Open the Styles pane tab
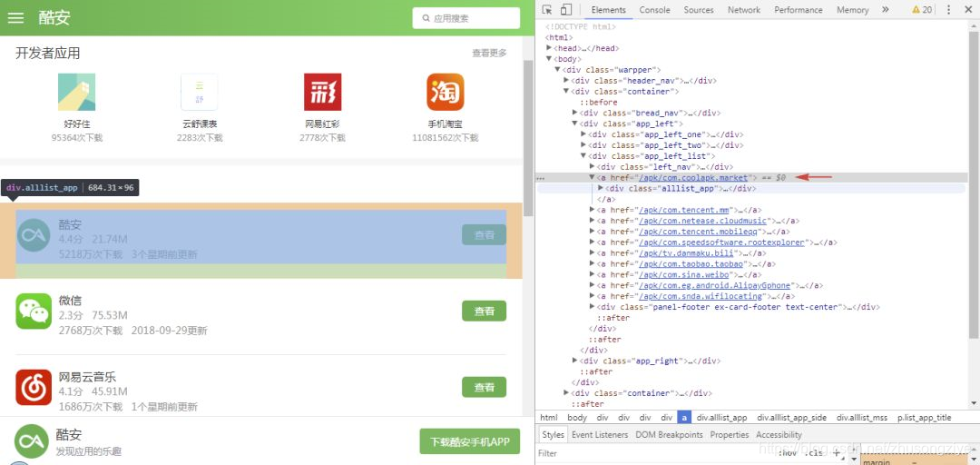The height and width of the screenshot is (465, 980). [x=553, y=434]
